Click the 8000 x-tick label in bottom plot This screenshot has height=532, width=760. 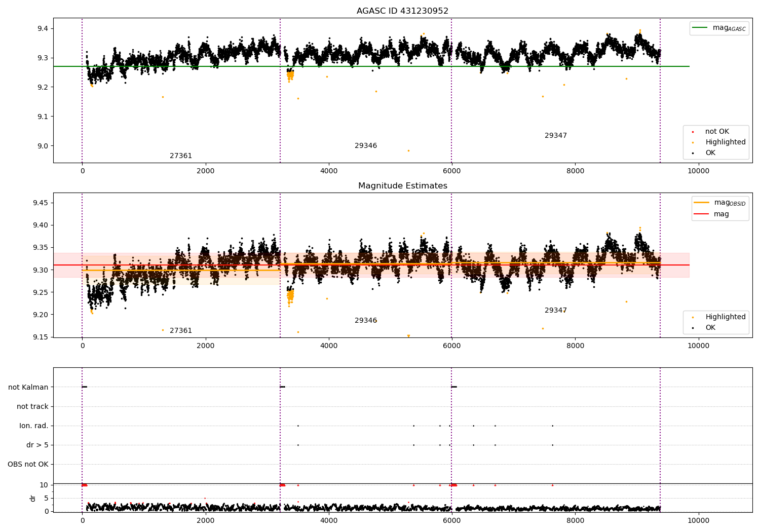click(x=575, y=520)
